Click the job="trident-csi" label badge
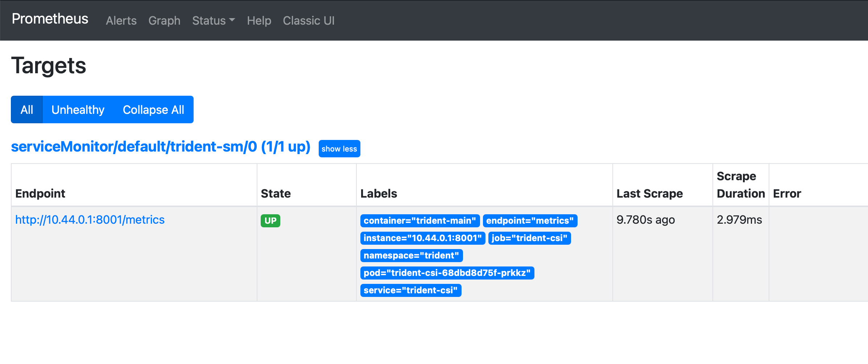Viewport: 868px width, 364px height. pos(529,238)
